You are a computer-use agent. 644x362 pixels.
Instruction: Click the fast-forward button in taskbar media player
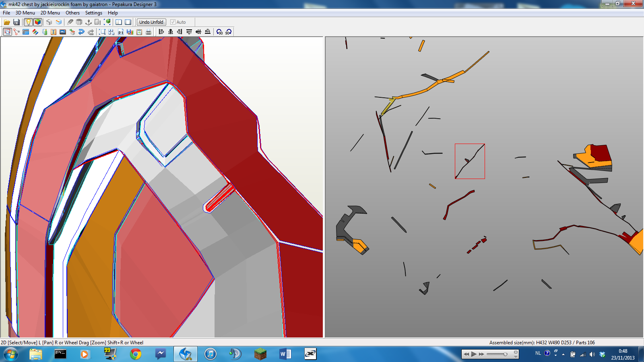click(x=481, y=354)
